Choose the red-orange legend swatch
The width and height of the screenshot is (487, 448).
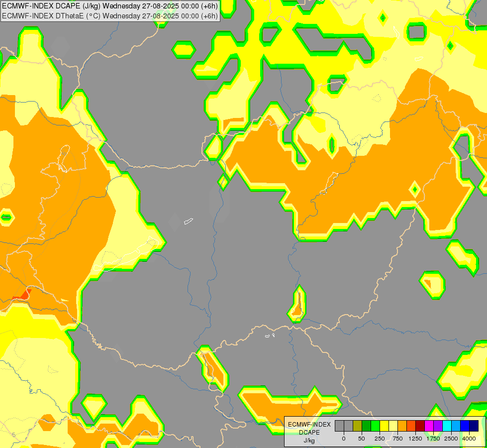pyautogui.click(x=411, y=426)
